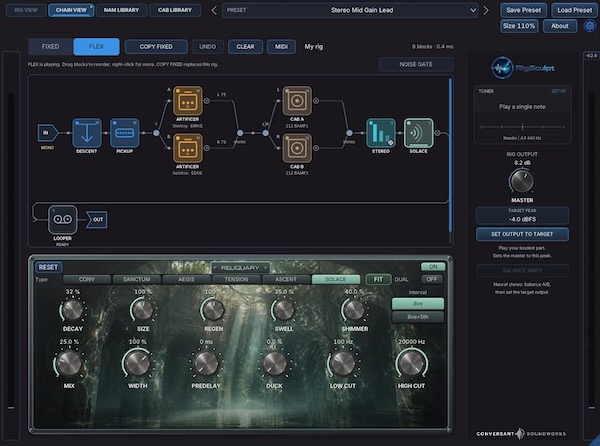Select the CAB B cabinet block

297,148
